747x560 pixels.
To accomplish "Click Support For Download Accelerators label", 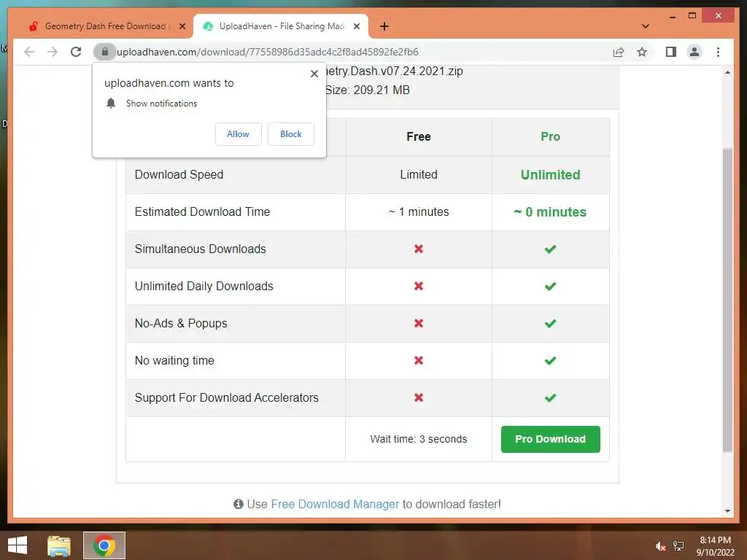I will coord(227,397).
